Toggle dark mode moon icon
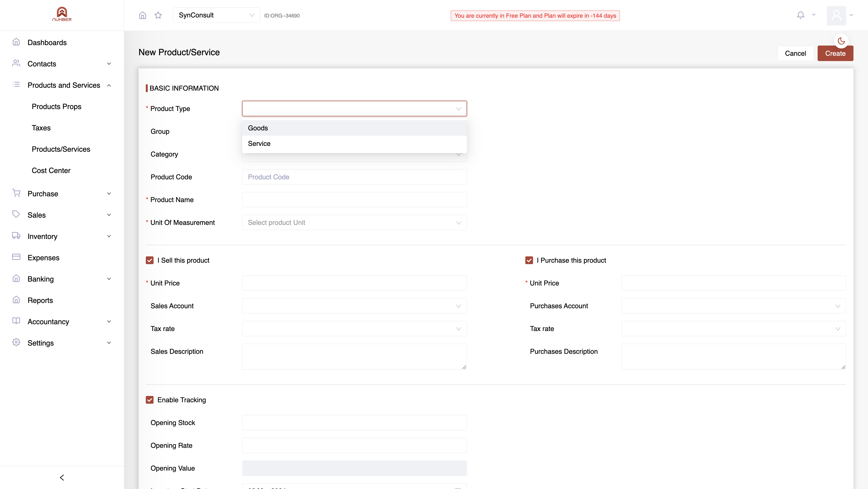This screenshot has width=868, height=489. tap(841, 41)
